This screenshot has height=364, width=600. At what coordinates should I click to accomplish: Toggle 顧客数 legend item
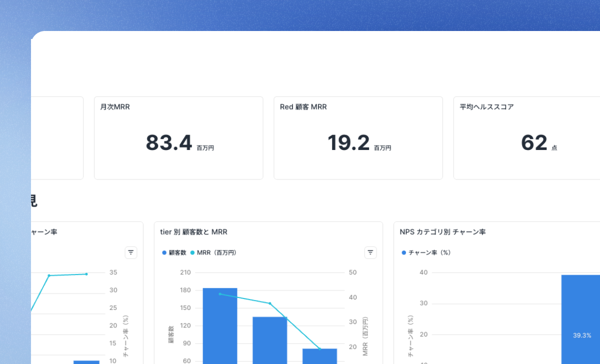pos(174,253)
